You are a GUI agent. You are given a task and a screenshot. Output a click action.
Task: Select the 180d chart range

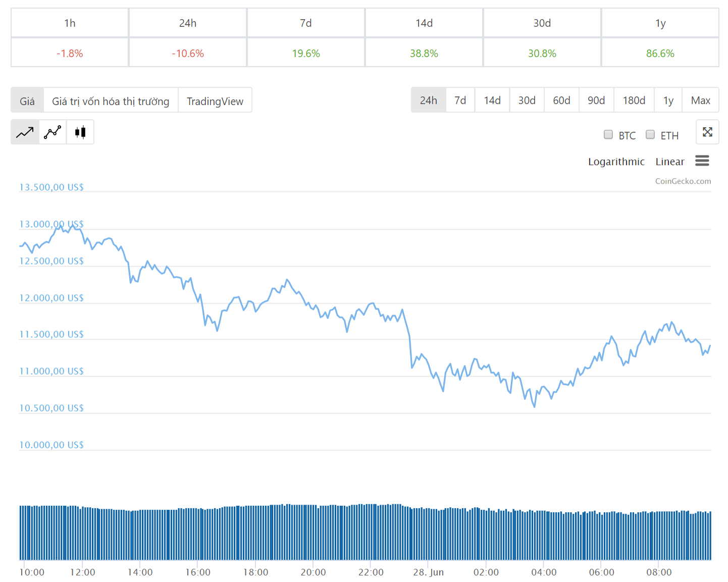pyautogui.click(x=634, y=100)
